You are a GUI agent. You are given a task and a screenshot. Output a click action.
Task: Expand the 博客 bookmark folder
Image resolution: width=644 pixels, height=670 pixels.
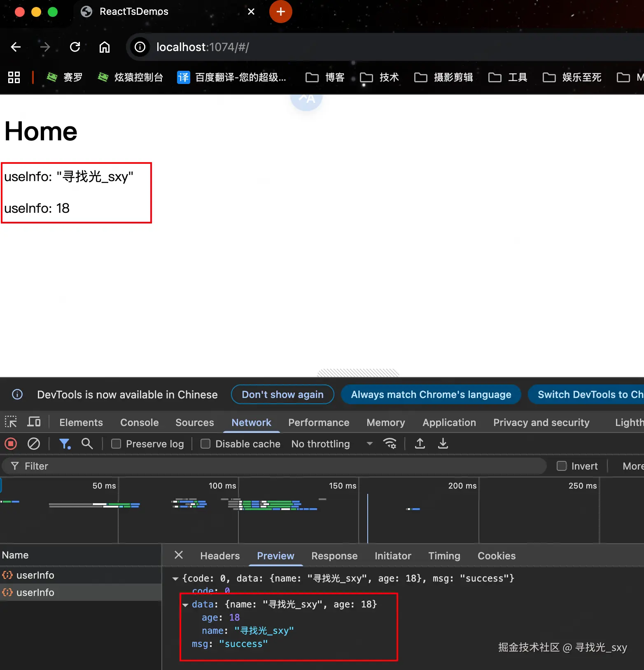pos(325,77)
